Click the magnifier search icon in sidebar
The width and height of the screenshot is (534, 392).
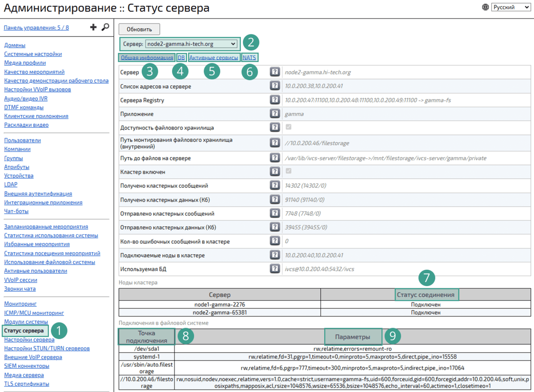[105, 27]
